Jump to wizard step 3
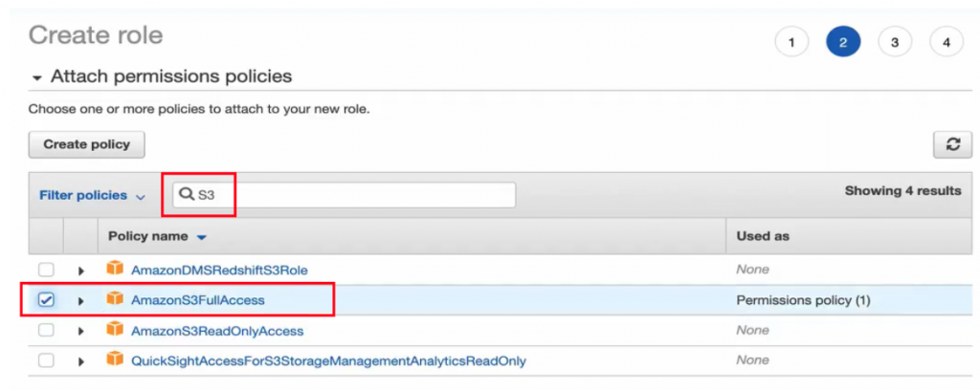980x390 pixels. pyautogui.click(x=895, y=42)
